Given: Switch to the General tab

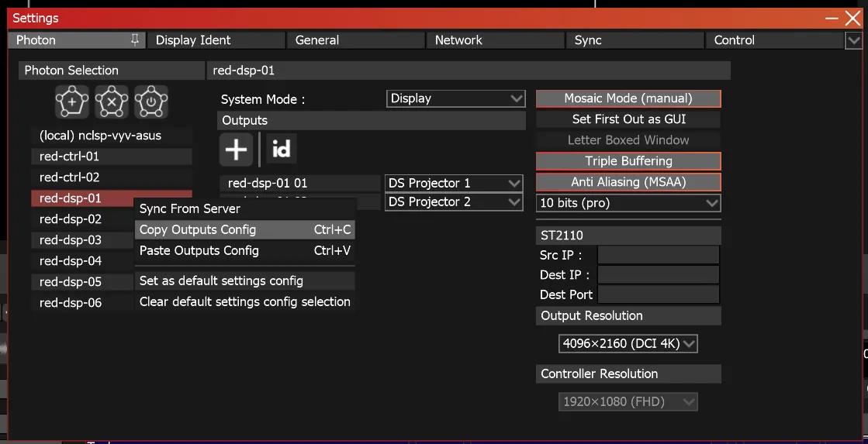Looking at the screenshot, I should click(356, 40).
